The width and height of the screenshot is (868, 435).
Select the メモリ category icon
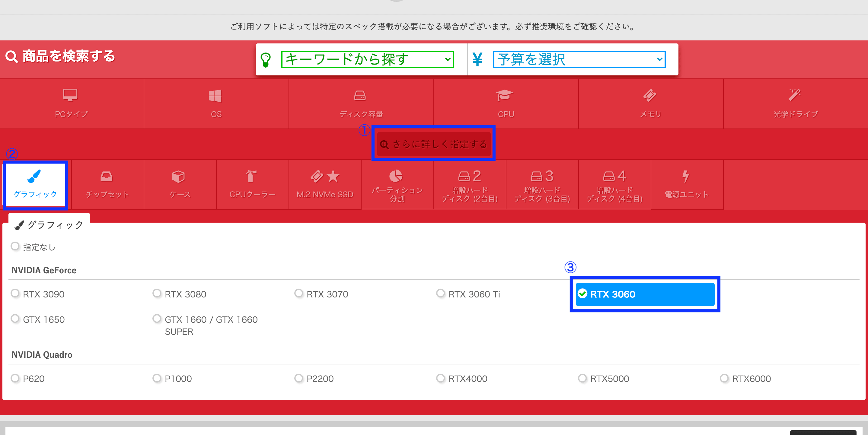coord(650,95)
